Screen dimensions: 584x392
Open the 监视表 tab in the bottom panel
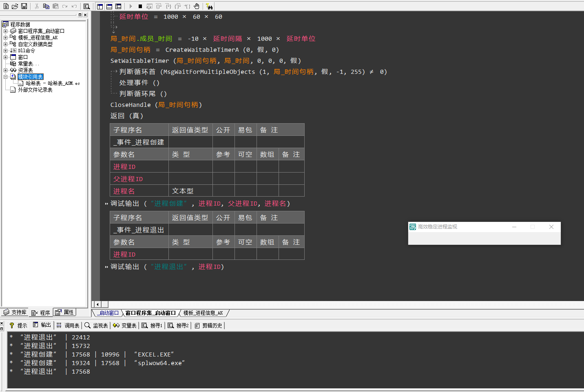click(96, 325)
